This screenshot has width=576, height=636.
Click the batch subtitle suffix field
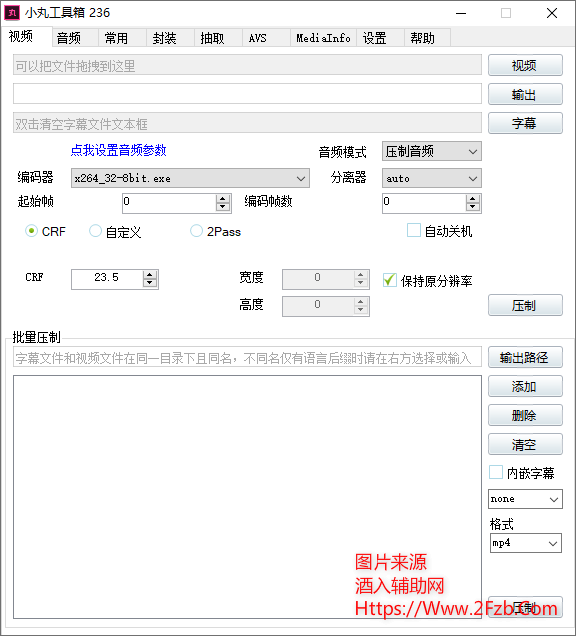click(247, 357)
